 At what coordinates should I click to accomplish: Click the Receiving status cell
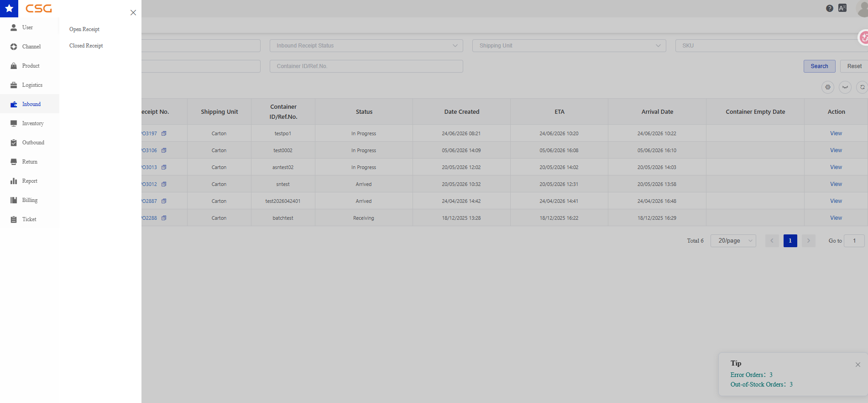click(x=364, y=218)
